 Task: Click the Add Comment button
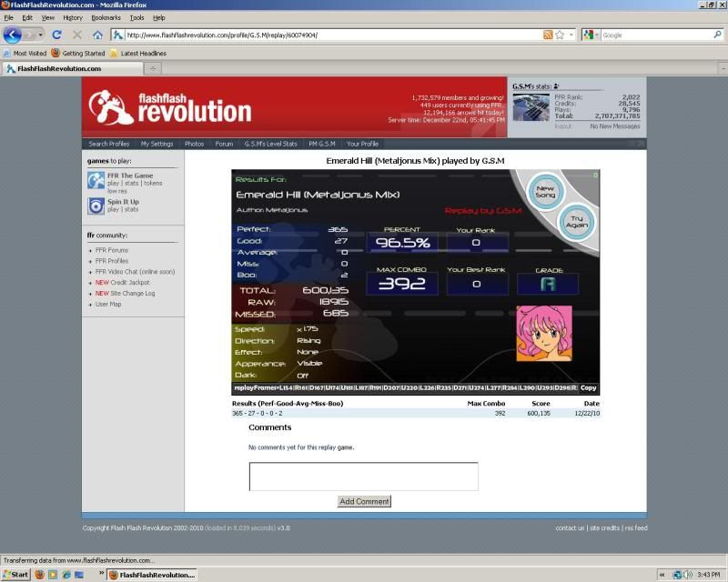coord(364,501)
